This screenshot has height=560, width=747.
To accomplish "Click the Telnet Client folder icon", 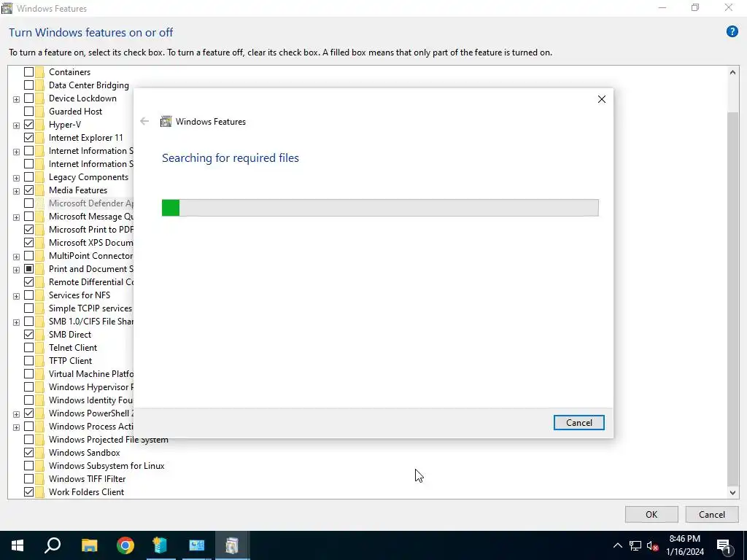I will [x=39, y=348].
